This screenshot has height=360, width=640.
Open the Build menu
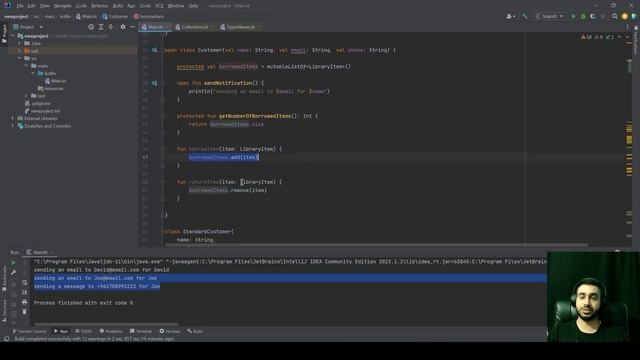(x=118, y=6)
